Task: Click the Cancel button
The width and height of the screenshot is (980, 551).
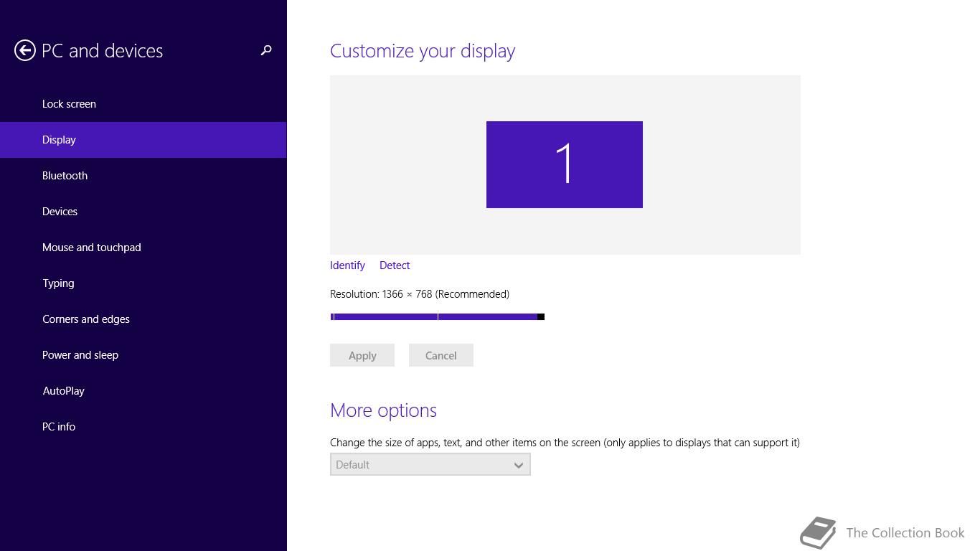Action: click(441, 355)
